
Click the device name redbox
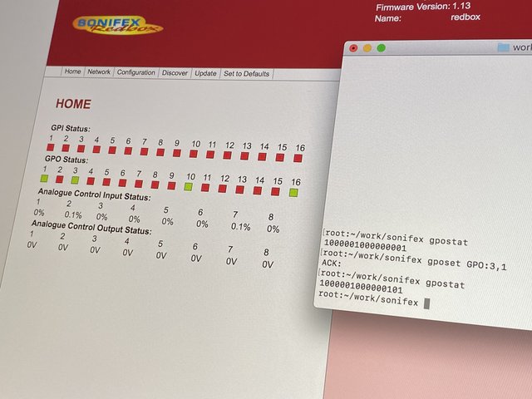(x=465, y=17)
